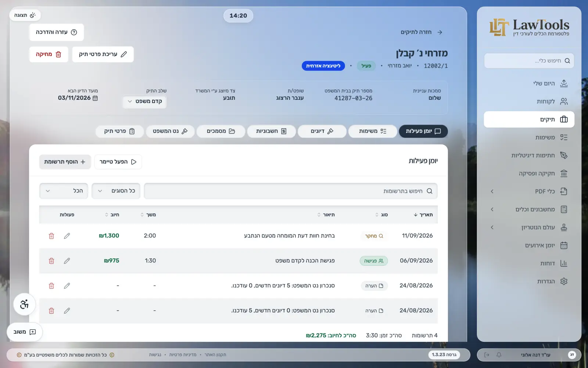Click the עריכת פרטי תיק button
Viewport: 588px width, 368px height.
pyautogui.click(x=103, y=54)
